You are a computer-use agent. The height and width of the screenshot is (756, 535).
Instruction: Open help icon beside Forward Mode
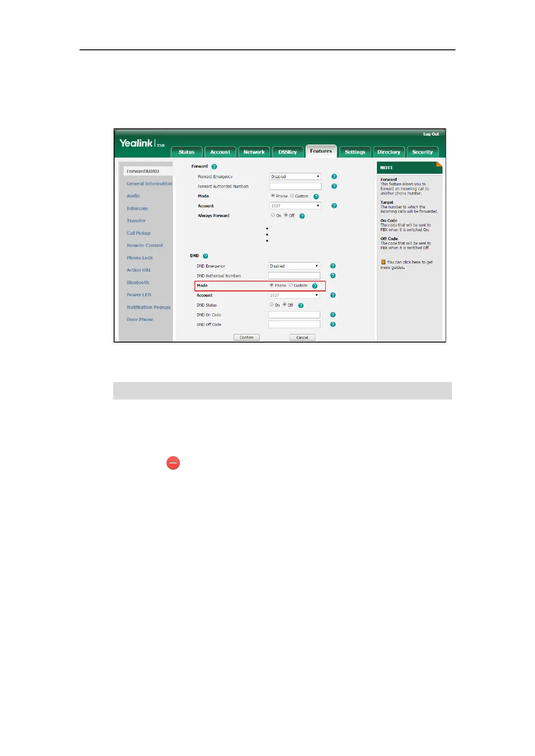point(316,197)
